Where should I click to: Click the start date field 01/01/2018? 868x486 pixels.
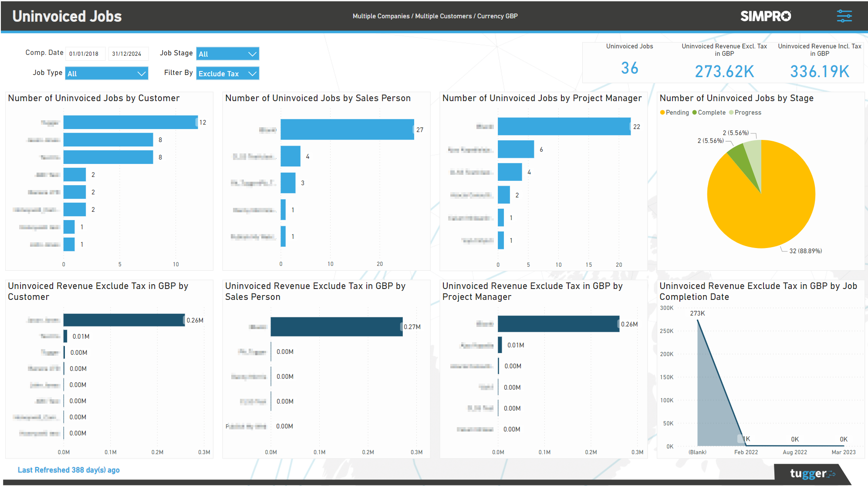point(85,54)
